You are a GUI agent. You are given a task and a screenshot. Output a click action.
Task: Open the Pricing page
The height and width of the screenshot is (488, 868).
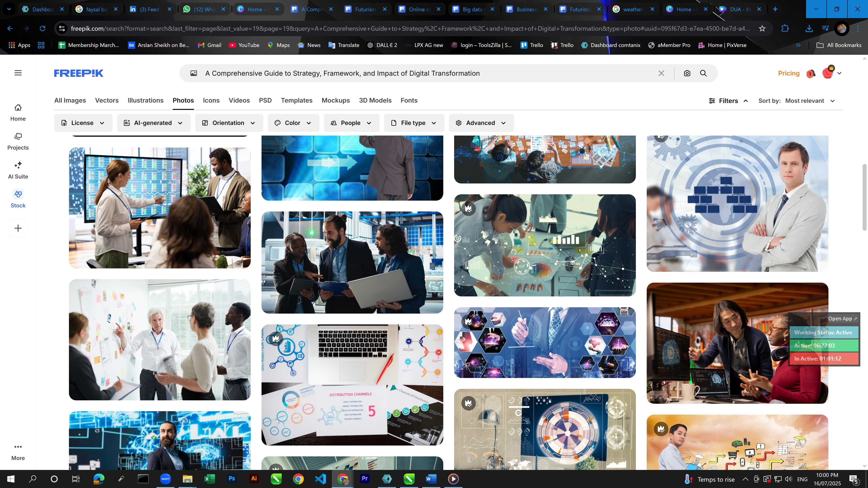(x=788, y=73)
